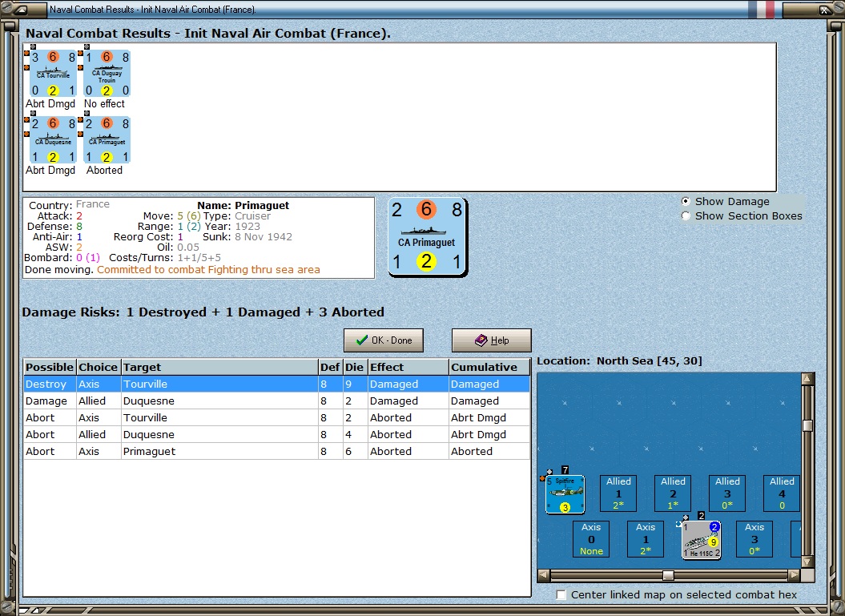Image resolution: width=845 pixels, height=616 pixels.
Task: Select the He 115C seaplane counter
Action: 701,540
